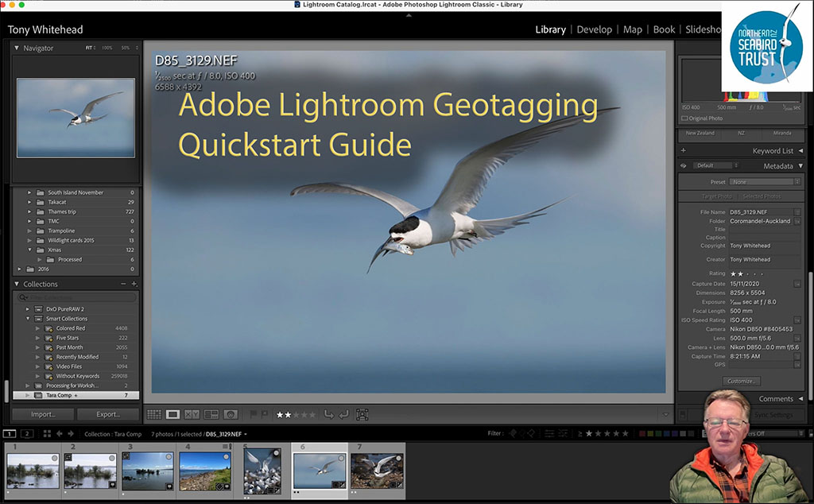Open Compare view (XY) icon
The height and width of the screenshot is (504, 814).
(x=192, y=414)
